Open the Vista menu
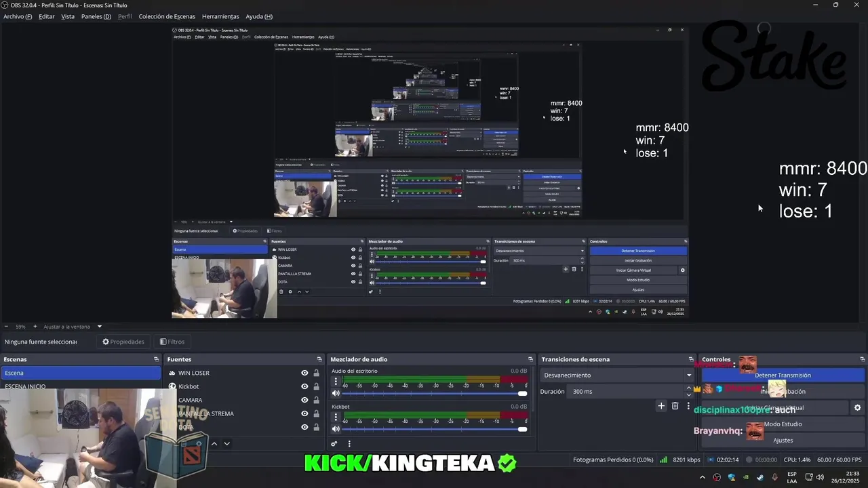Screen dimensions: 868x488 68,16
